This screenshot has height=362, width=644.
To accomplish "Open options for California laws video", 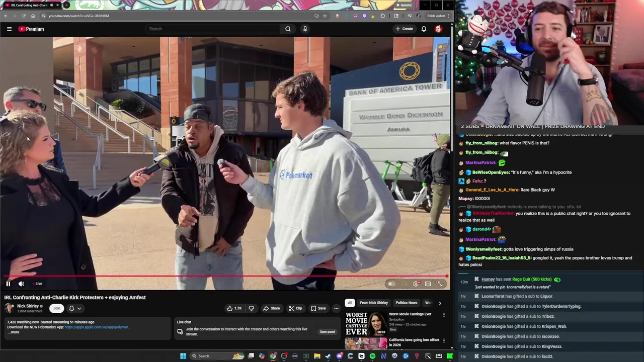I will [x=444, y=340].
